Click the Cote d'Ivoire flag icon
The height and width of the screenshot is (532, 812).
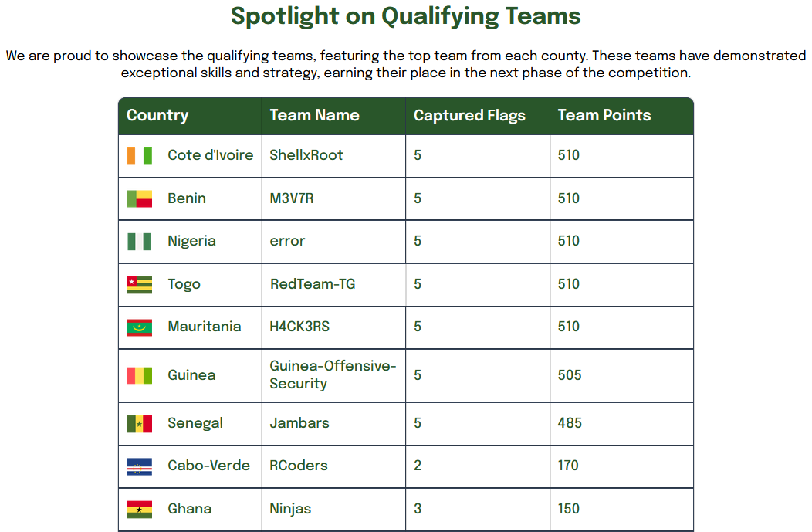[x=139, y=155]
